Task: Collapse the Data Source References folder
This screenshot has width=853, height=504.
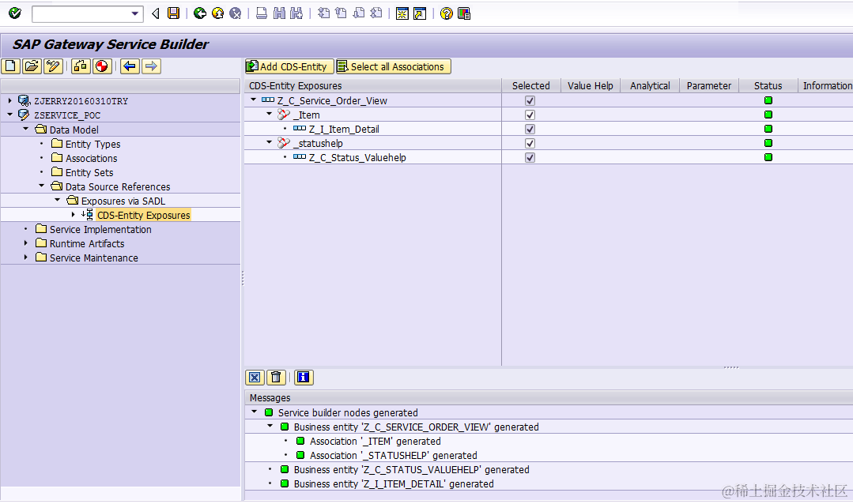Action: 41,186
